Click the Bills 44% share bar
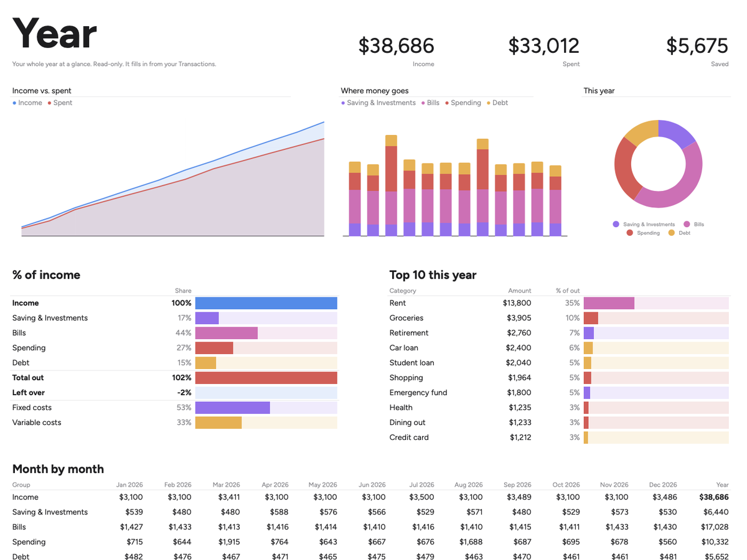747x560 pixels. (227, 333)
